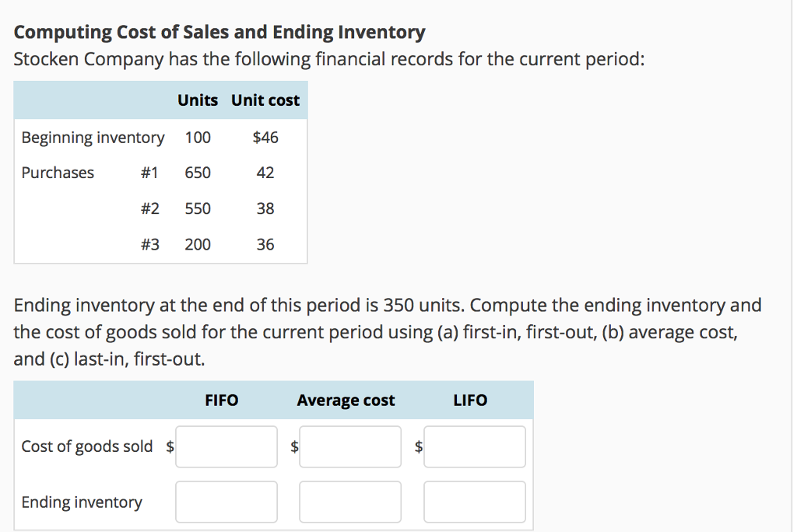
Task: Click the Units column header
Action: 198,100
